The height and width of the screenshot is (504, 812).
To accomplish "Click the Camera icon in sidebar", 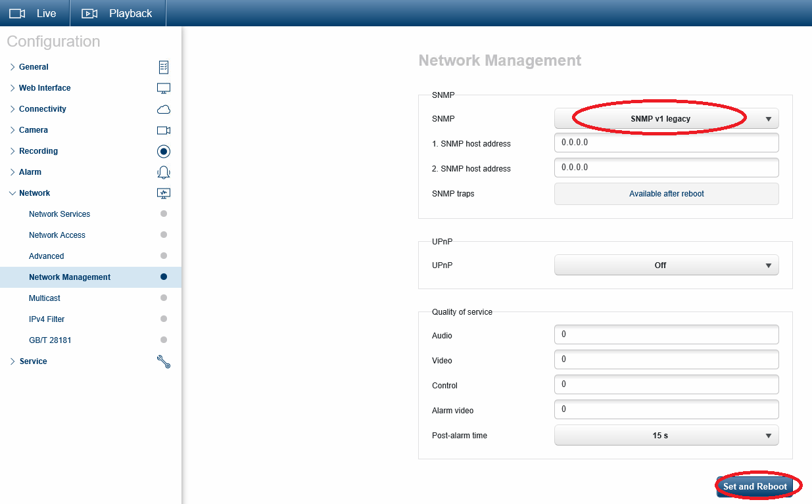I will coord(164,130).
